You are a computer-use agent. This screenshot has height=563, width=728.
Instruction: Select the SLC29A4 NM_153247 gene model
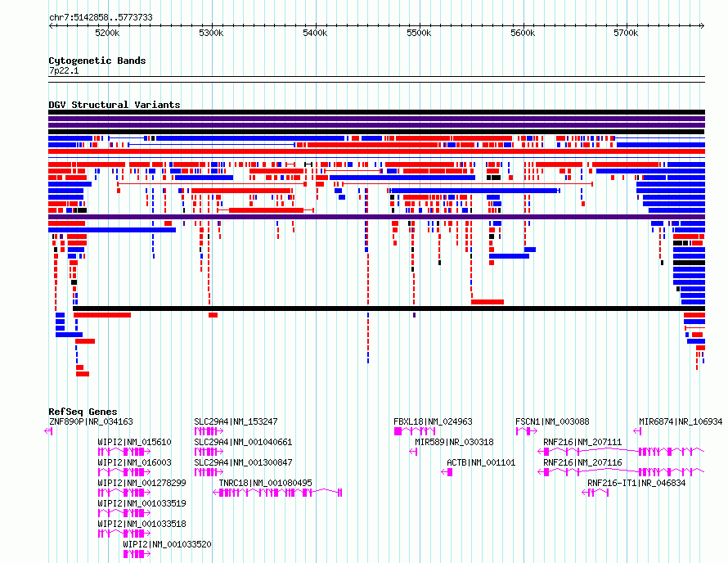(x=209, y=431)
